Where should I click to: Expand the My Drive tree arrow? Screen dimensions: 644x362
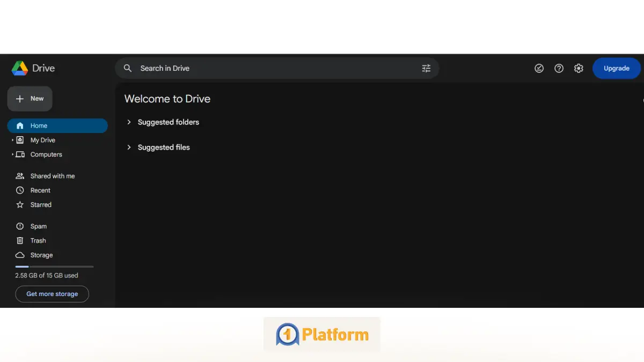tap(12, 140)
